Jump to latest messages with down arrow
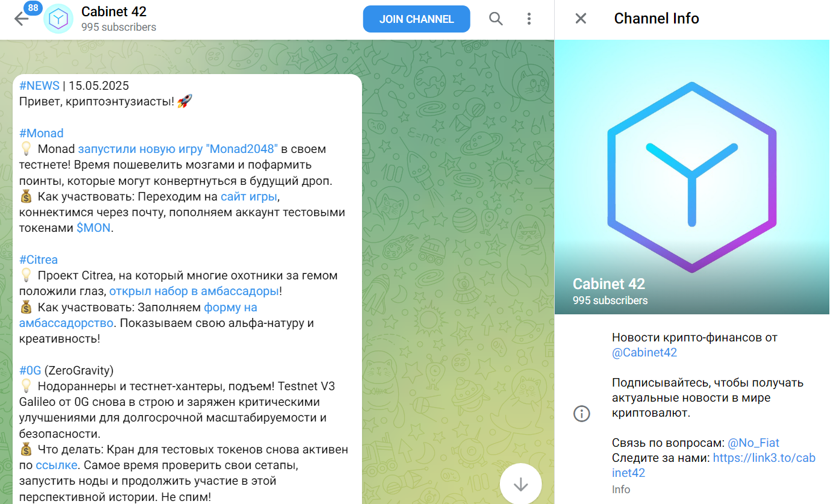 click(520, 484)
